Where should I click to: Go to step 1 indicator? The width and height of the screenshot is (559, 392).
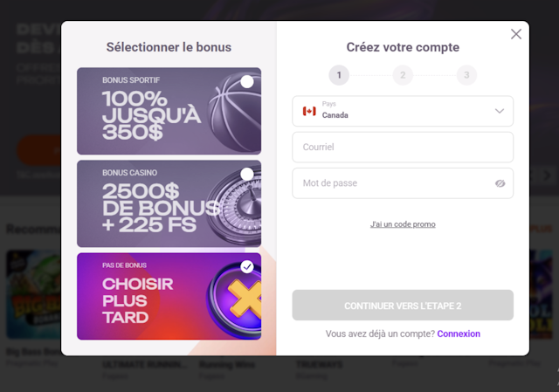pos(339,75)
